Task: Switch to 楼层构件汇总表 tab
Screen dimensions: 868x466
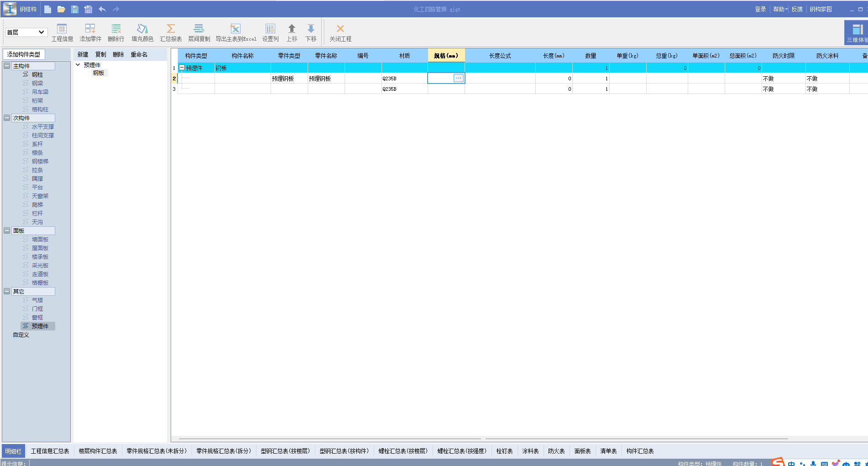Action: [98, 451]
